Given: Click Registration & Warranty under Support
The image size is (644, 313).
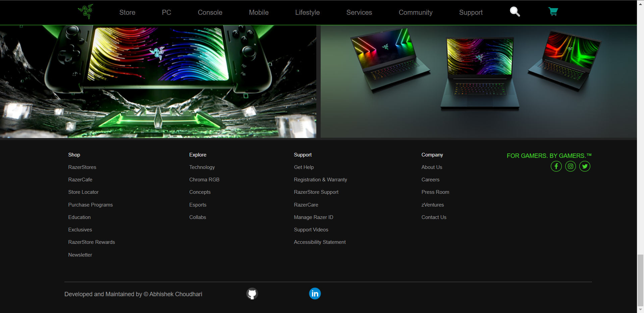Looking at the screenshot, I should click(320, 179).
